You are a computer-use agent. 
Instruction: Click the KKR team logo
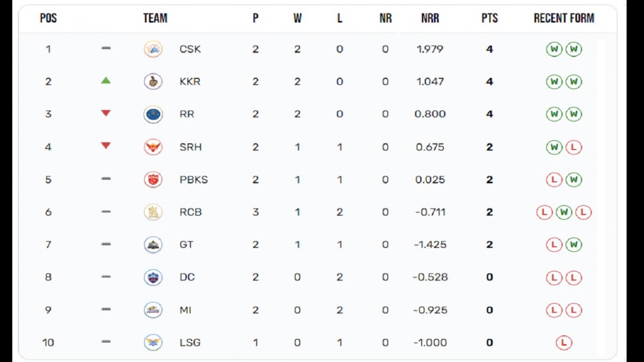[153, 82]
